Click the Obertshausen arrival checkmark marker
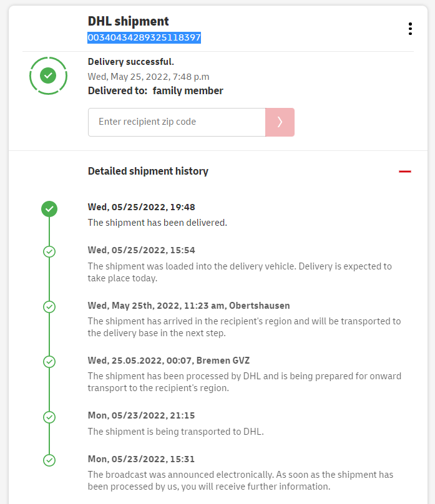The width and height of the screenshot is (435, 504). [x=49, y=307]
